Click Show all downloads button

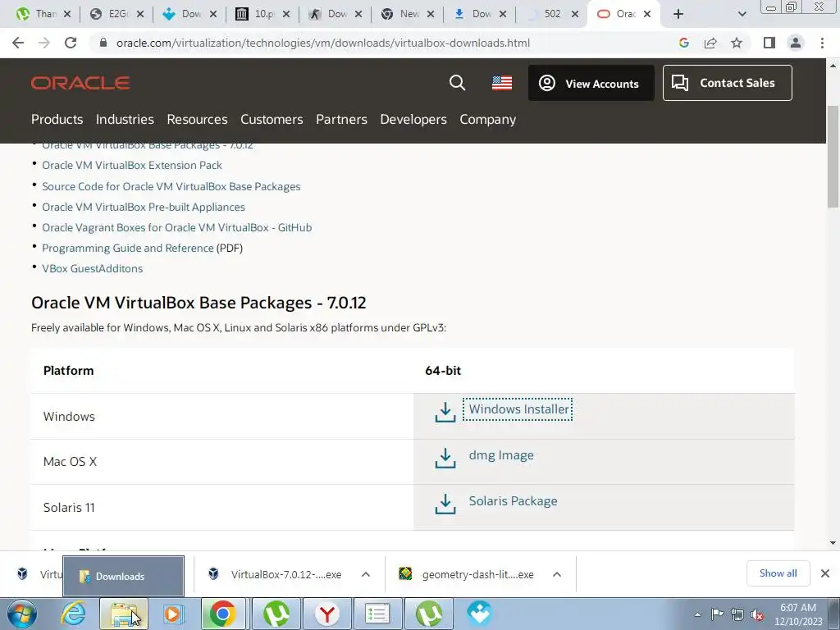click(778, 573)
